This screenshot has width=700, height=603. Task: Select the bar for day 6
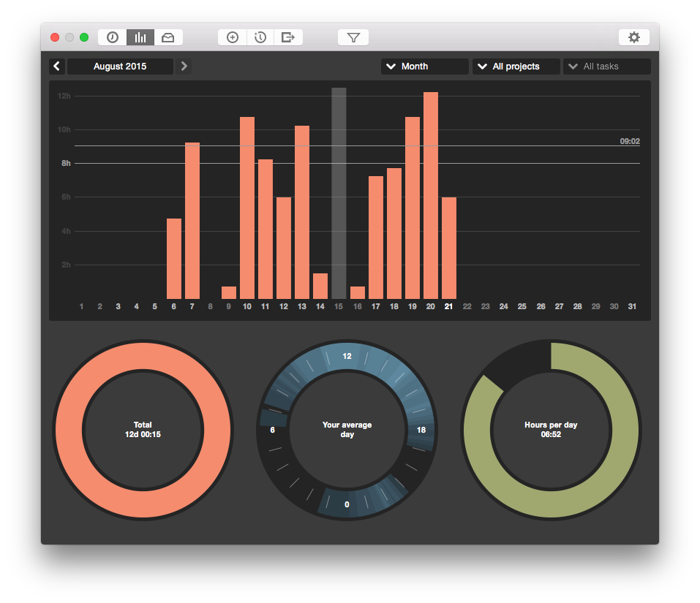(174, 259)
